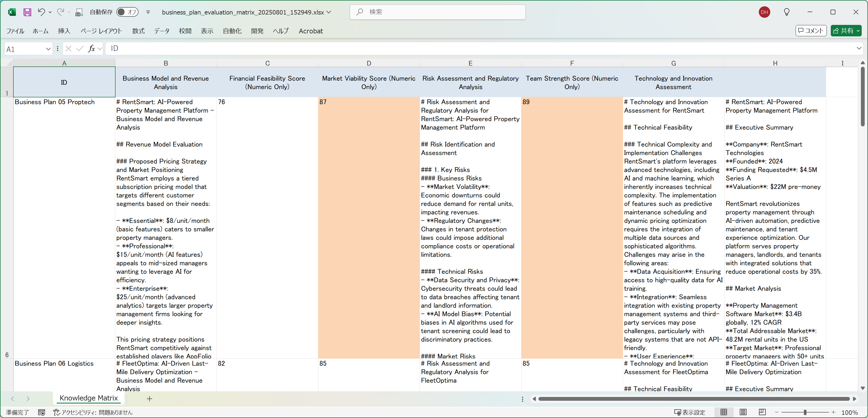Click the lightbulb ideas icon
This screenshot has height=418, width=868.
(x=786, y=12)
